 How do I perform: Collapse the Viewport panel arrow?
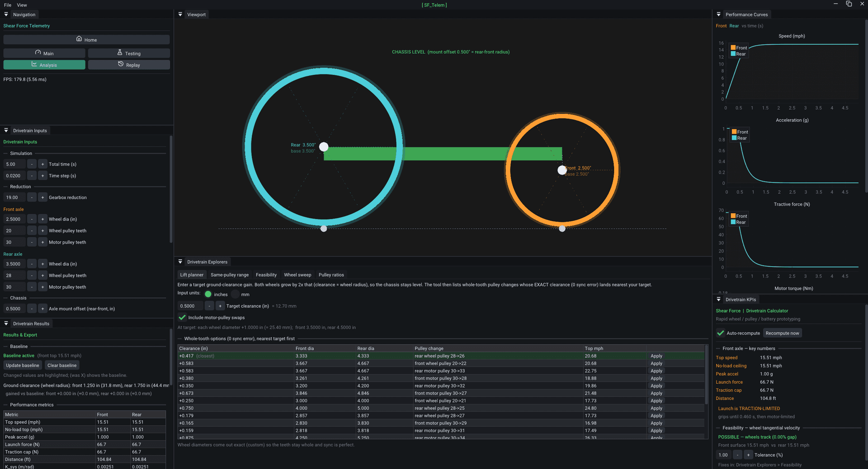180,14
